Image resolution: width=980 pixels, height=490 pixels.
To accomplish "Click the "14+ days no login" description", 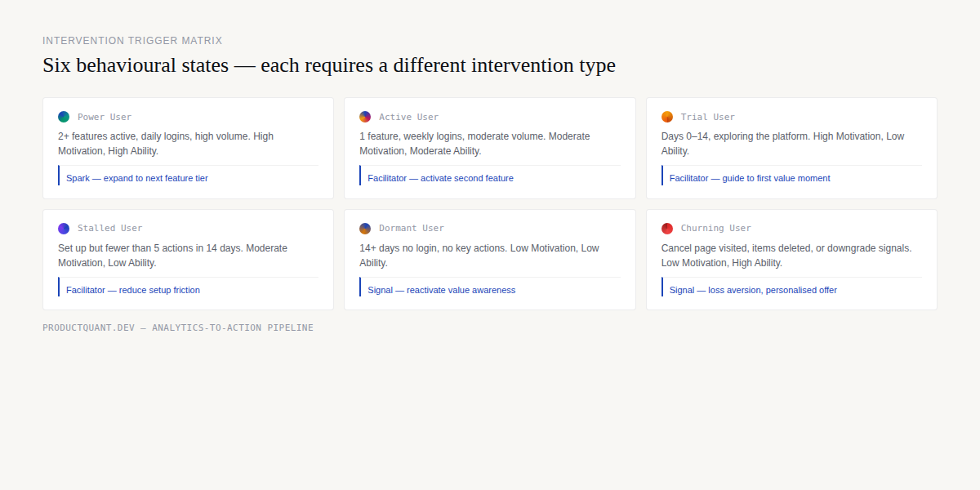I will click(479, 256).
